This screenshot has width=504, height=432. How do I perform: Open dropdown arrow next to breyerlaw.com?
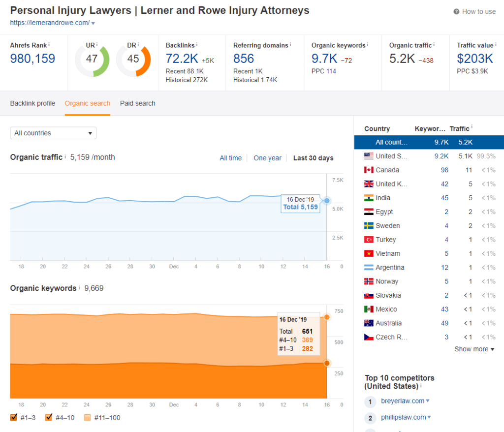428,401
